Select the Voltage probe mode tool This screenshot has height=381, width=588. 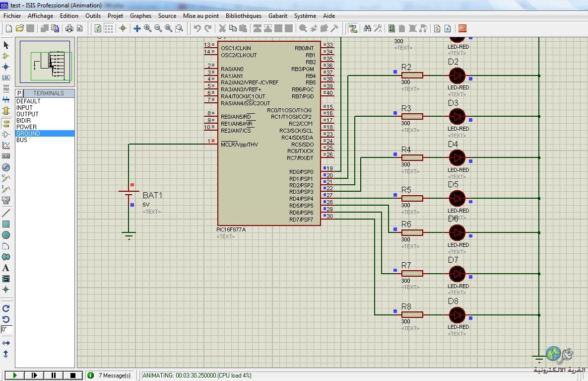(x=6, y=178)
